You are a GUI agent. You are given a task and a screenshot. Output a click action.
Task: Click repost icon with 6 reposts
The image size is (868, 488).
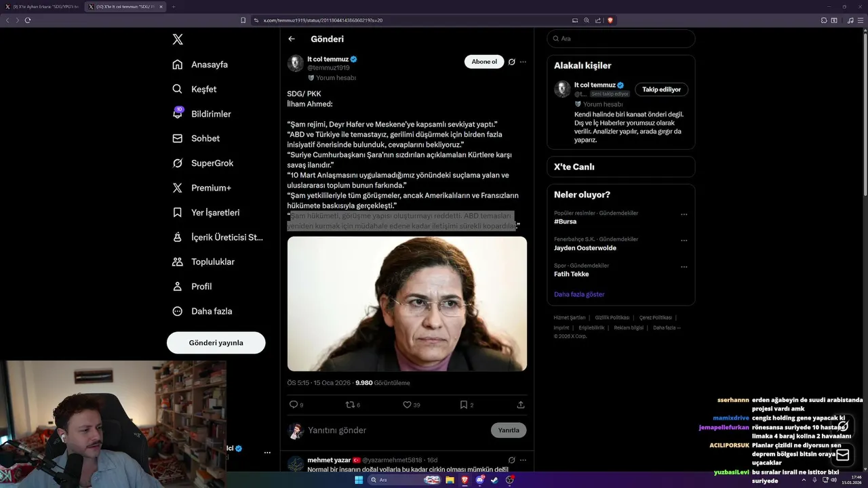[x=351, y=405]
